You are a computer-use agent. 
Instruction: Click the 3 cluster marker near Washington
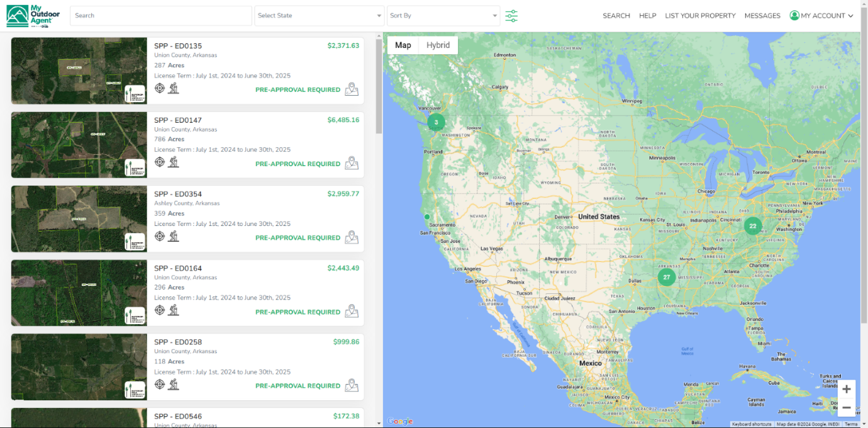(436, 122)
